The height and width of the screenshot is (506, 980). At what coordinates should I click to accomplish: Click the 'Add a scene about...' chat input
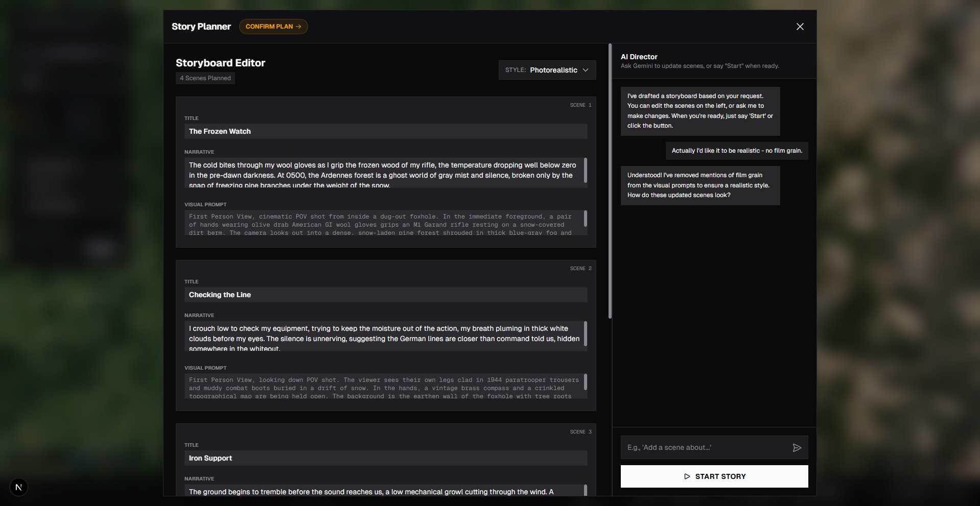tap(705, 447)
